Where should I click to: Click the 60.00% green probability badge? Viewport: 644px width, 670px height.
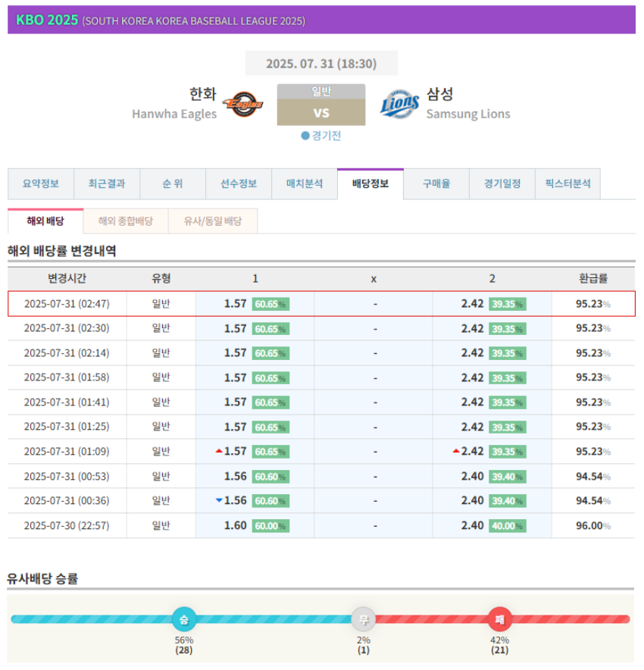(x=270, y=525)
